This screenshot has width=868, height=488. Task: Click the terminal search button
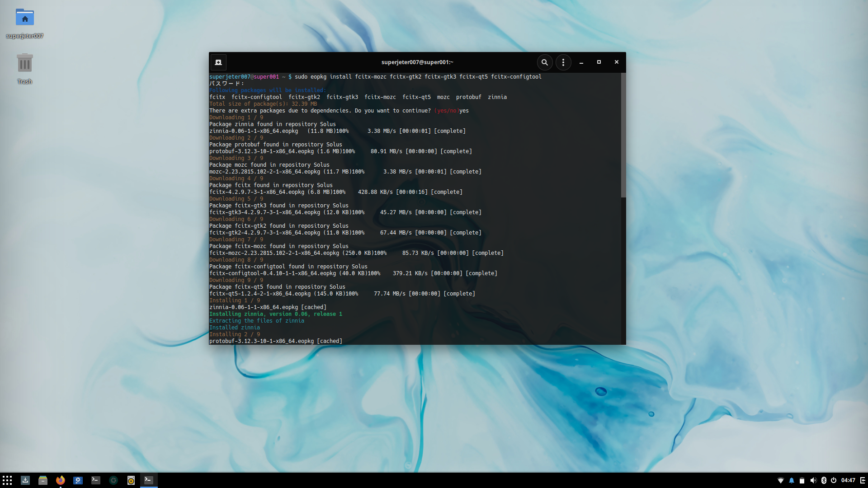point(545,62)
